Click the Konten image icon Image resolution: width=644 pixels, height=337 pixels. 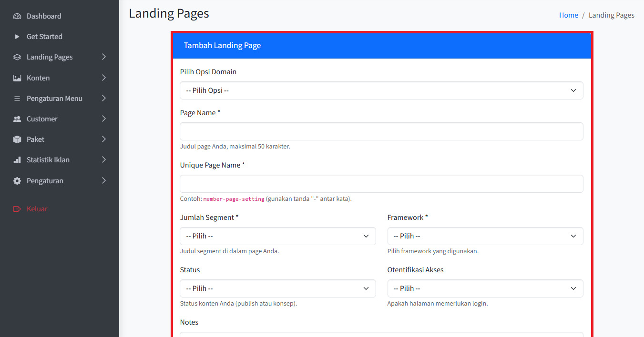tap(17, 78)
